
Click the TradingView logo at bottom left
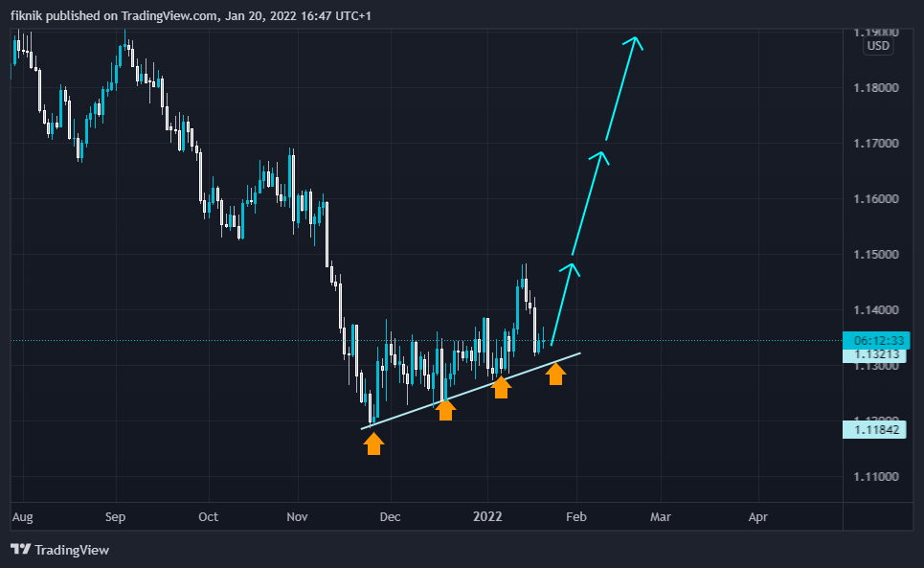coord(60,550)
